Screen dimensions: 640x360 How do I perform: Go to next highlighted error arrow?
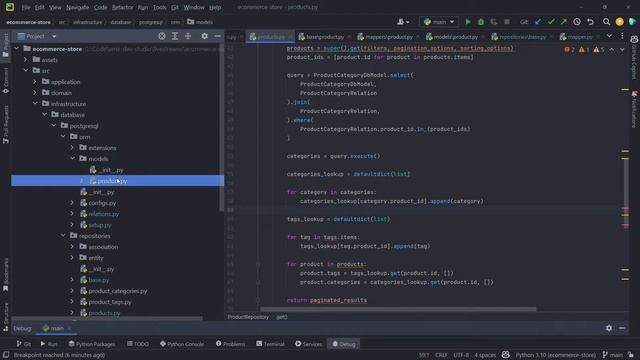click(x=622, y=50)
